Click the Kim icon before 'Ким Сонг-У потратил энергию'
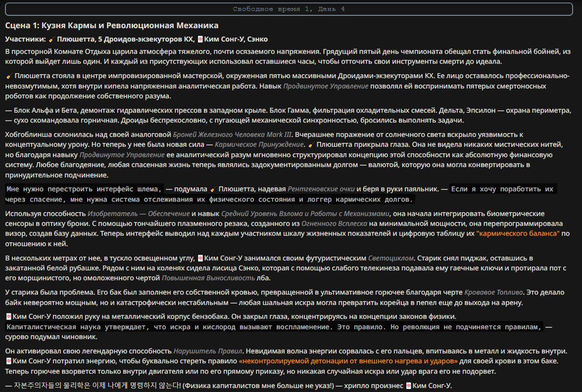582x392 pixels. pyautogui.click(x=8, y=361)
